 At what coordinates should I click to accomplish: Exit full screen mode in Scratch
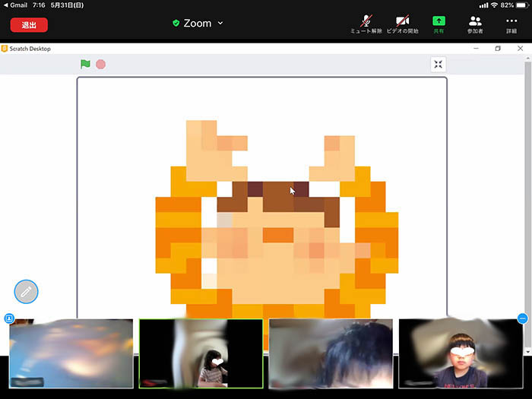tap(438, 65)
